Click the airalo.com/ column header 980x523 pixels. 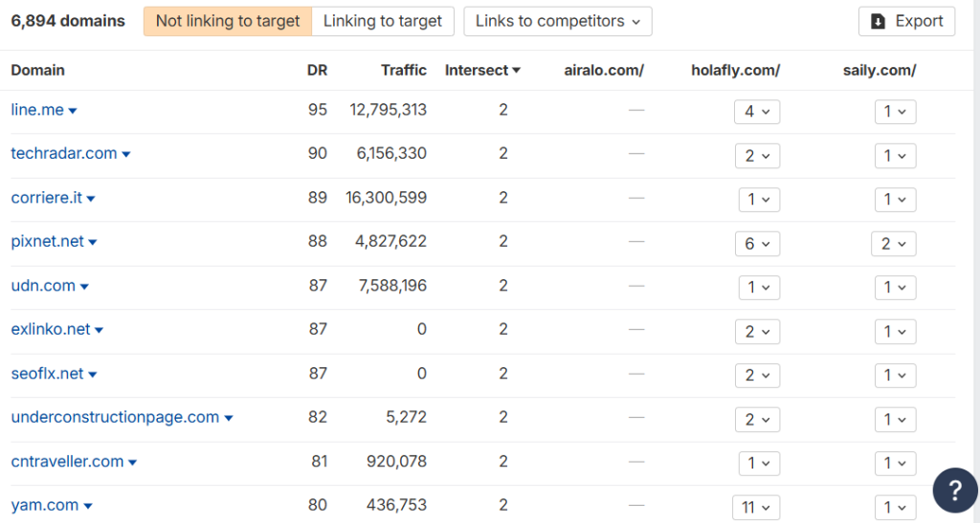click(x=604, y=70)
